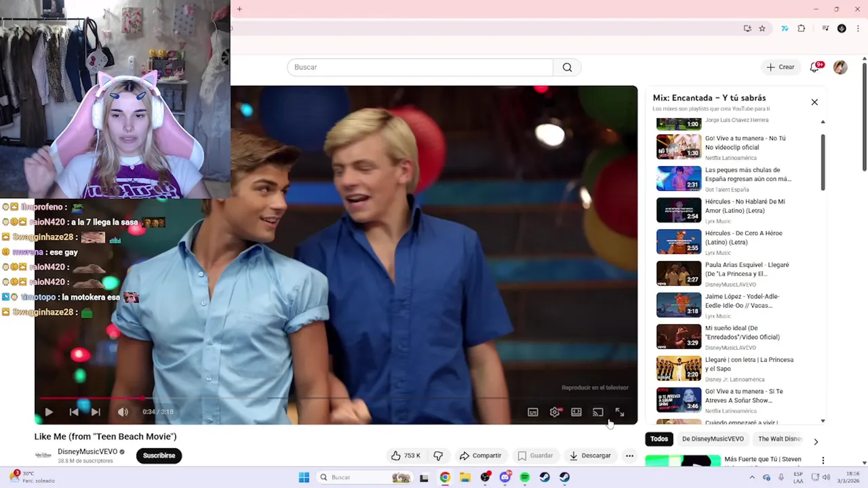
Task: Open the Windows Start menu
Action: [304, 477]
